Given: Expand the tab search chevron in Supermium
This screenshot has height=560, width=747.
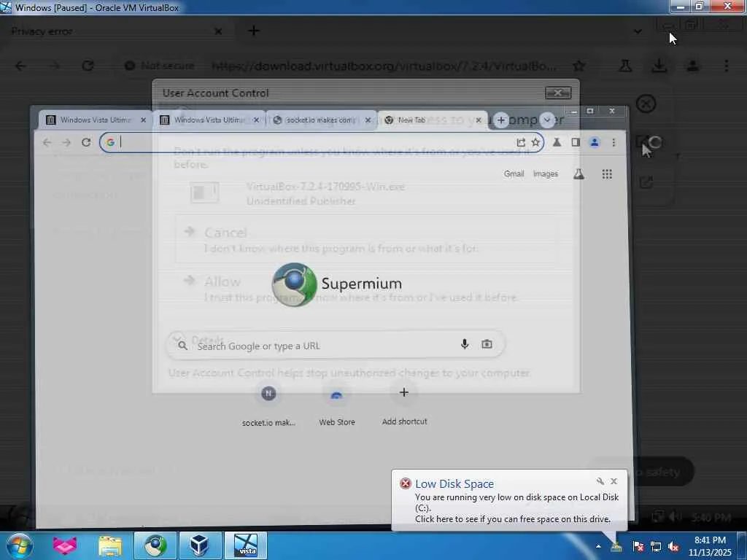Looking at the screenshot, I should click(x=547, y=120).
